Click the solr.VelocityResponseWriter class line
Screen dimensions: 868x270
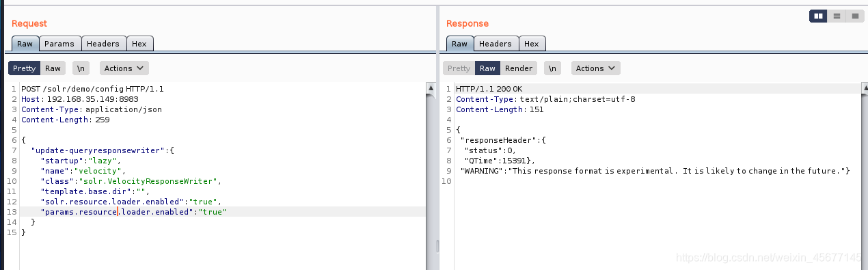point(131,181)
